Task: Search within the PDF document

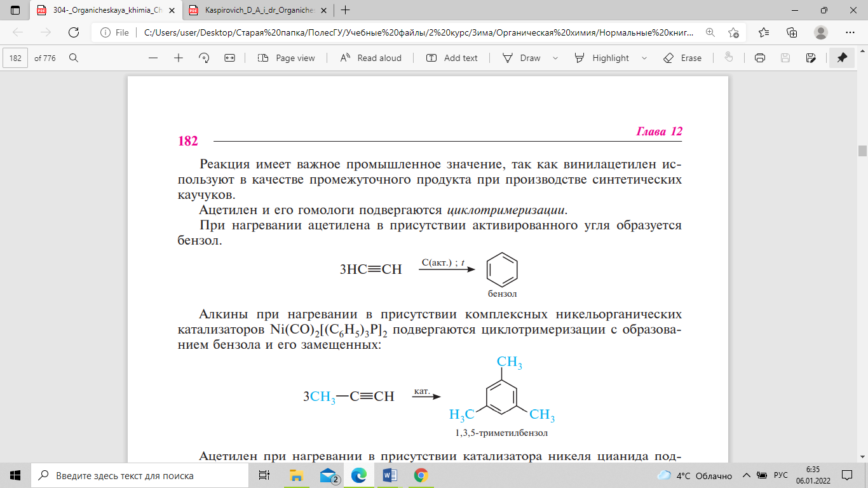Action: [x=74, y=58]
